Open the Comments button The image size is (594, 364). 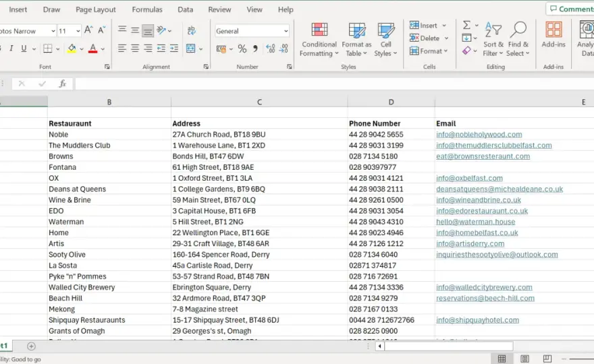tap(572, 9)
